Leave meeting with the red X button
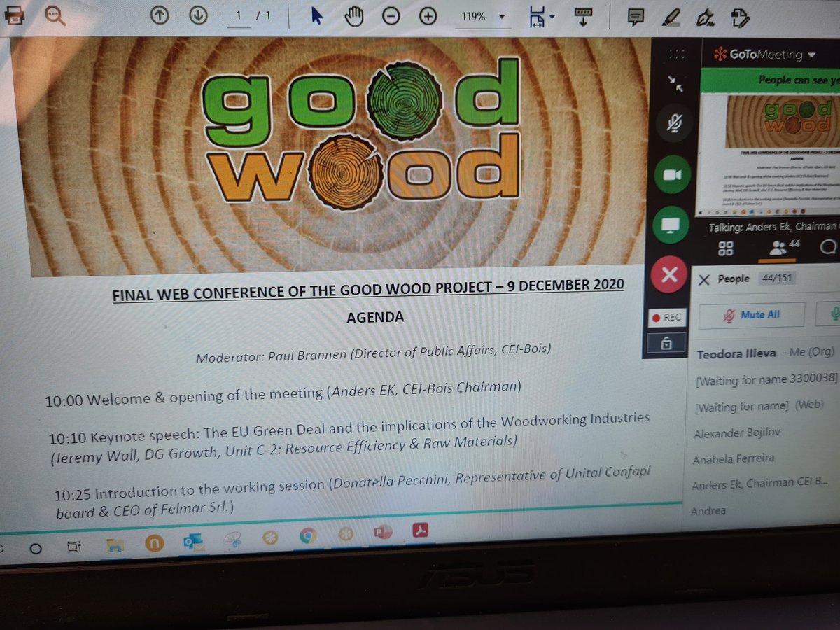This screenshot has width=840, height=630. pos(668,274)
